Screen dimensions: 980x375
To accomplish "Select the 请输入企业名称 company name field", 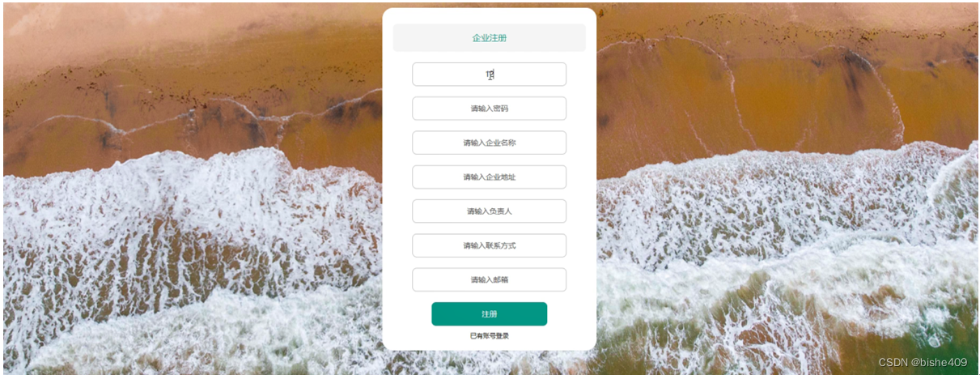I will click(x=490, y=143).
